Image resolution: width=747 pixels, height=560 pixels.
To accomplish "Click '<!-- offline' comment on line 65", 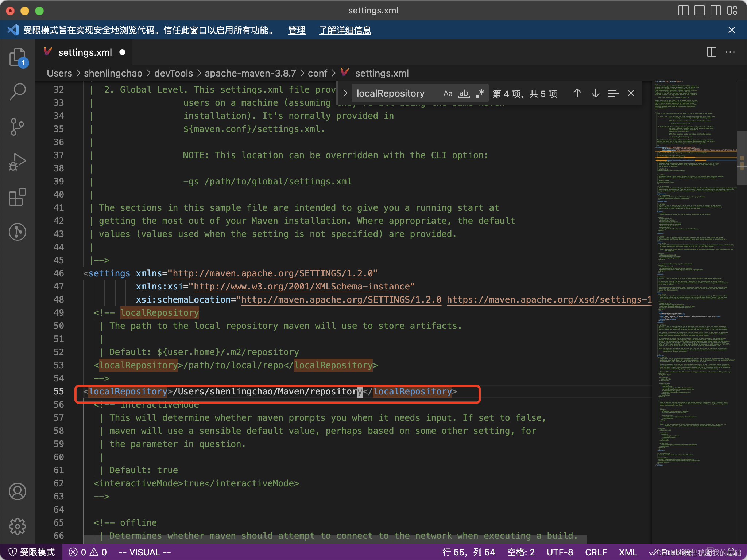I will (125, 523).
